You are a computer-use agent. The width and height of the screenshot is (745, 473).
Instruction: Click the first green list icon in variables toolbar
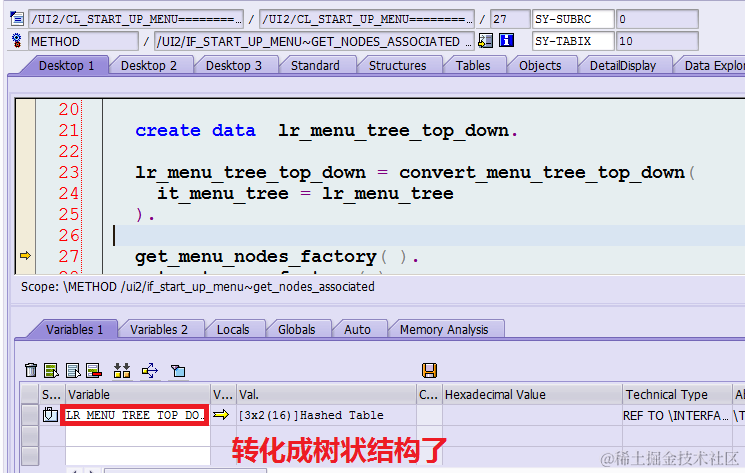[x=51, y=370]
